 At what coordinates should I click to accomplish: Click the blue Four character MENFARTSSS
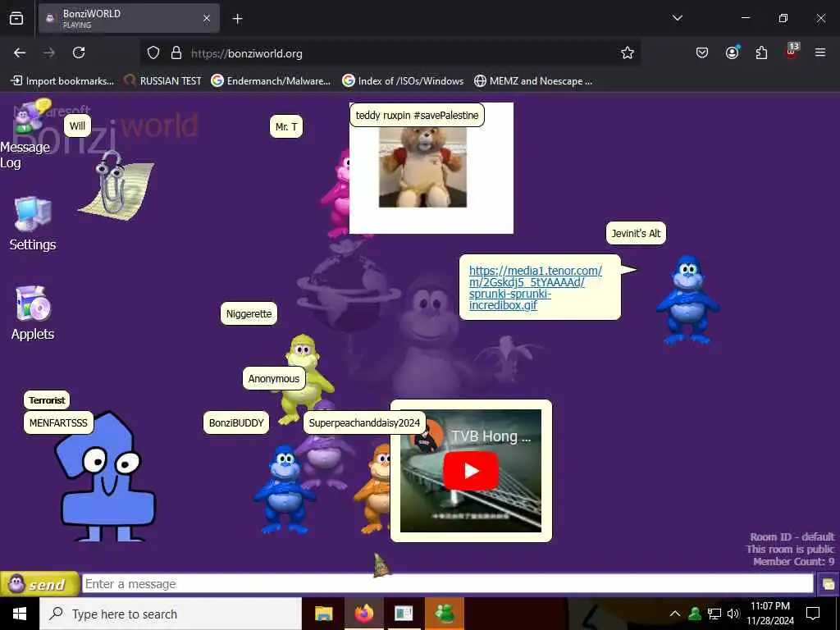pos(105,477)
